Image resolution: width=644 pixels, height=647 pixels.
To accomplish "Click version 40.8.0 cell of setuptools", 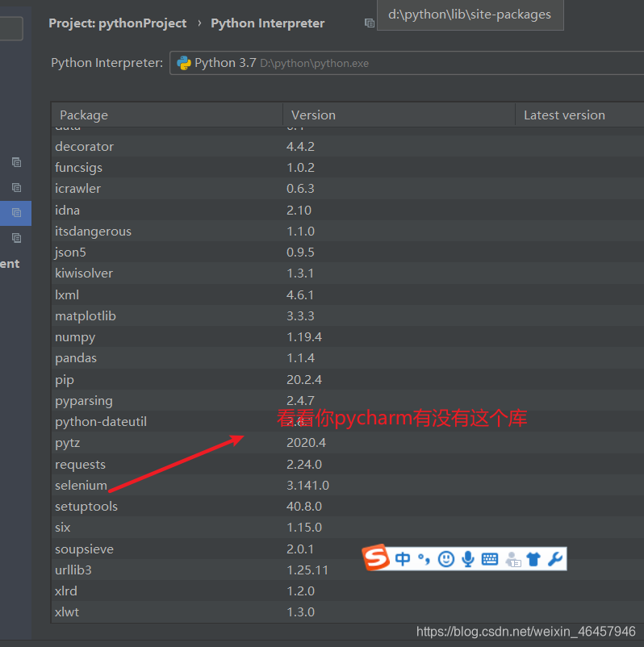I will [303, 507].
